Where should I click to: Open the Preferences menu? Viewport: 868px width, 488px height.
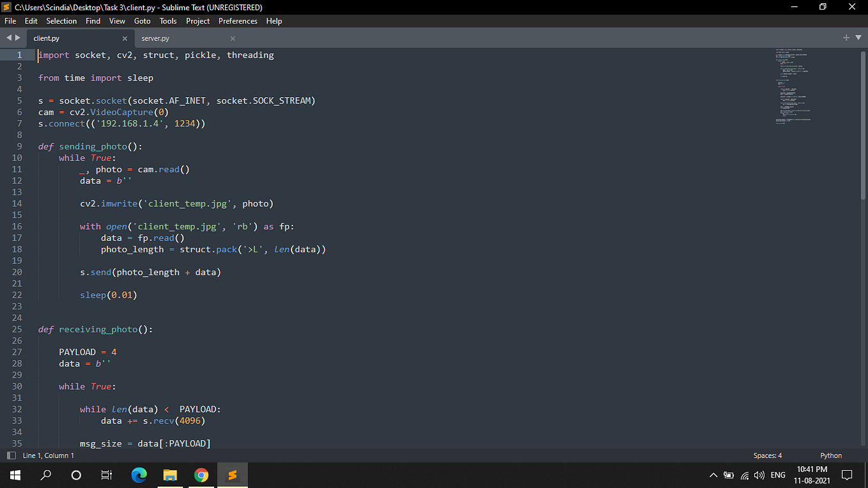pos(237,20)
